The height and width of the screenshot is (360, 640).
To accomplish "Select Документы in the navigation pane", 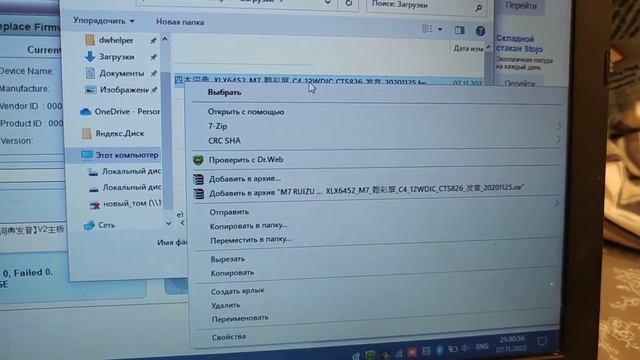I will coord(121,73).
